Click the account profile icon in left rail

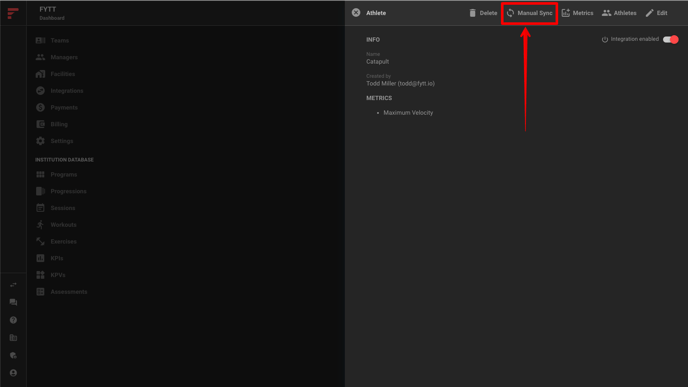13,373
